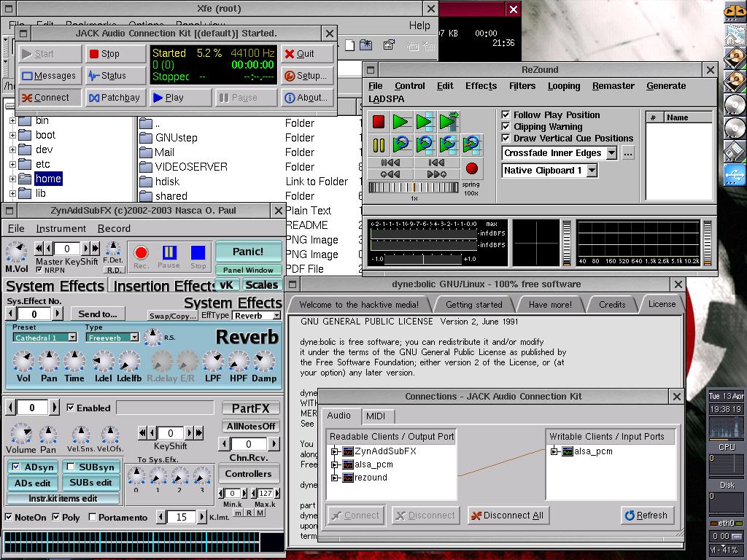The height and width of the screenshot is (560, 747).
Task: Uncheck Follow Play Position
Action: (x=506, y=114)
